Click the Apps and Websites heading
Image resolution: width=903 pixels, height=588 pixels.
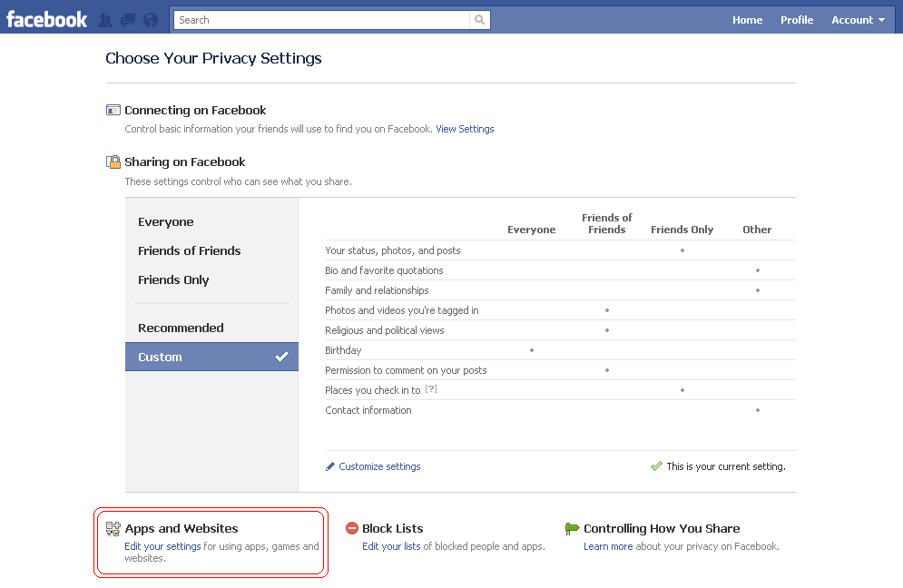(182, 528)
